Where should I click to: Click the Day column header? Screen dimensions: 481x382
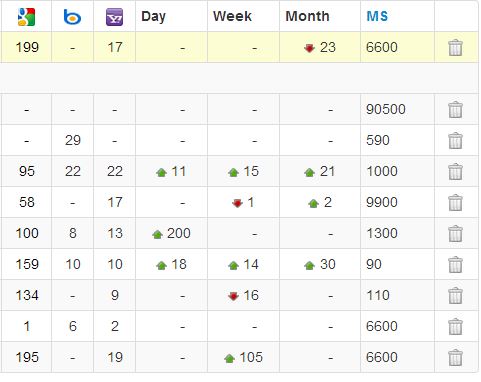[x=153, y=17]
